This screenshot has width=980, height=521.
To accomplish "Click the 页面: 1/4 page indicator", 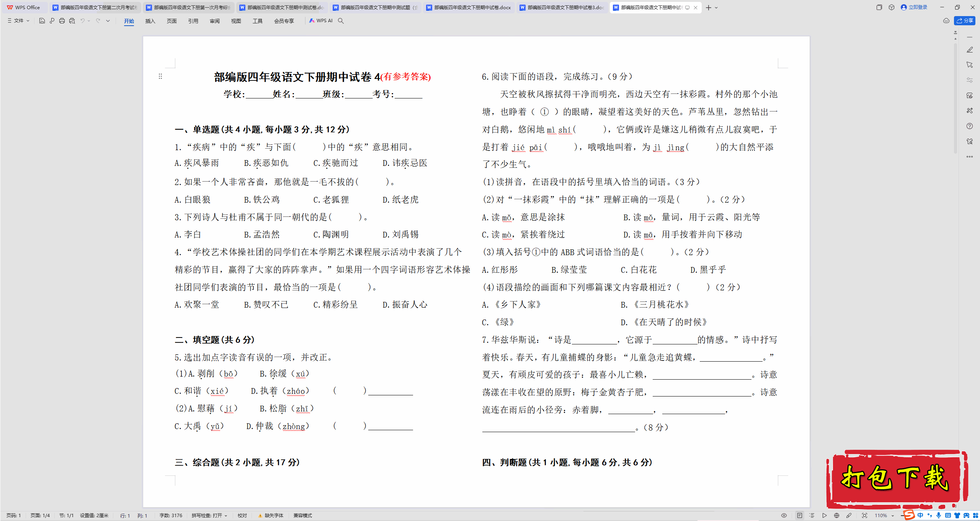I will pos(40,516).
